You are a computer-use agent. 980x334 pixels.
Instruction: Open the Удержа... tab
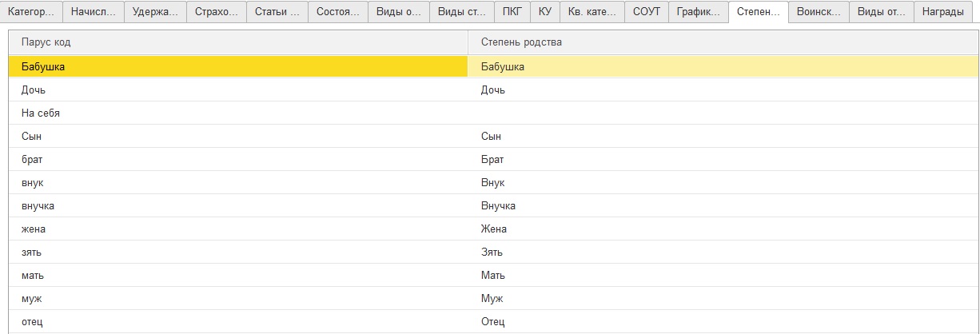[155, 12]
